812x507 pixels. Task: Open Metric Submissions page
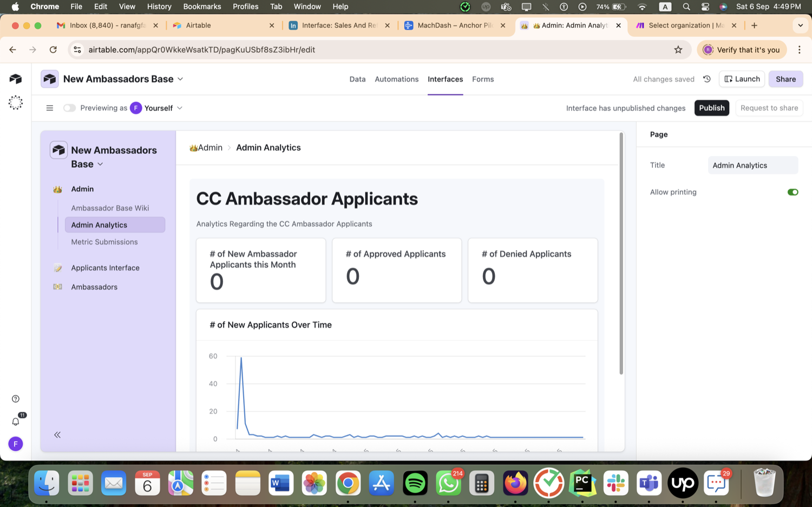click(104, 242)
